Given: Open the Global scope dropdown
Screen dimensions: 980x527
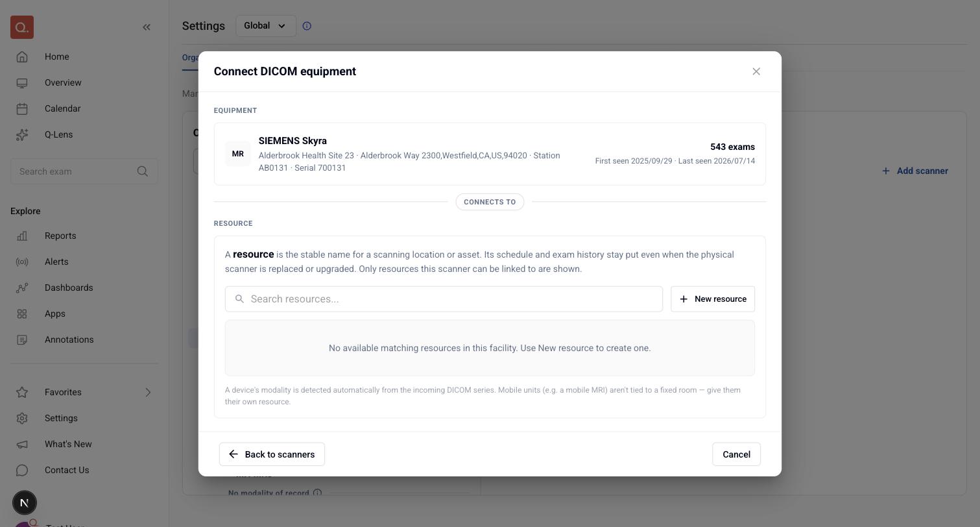Looking at the screenshot, I should coord(266,26).
